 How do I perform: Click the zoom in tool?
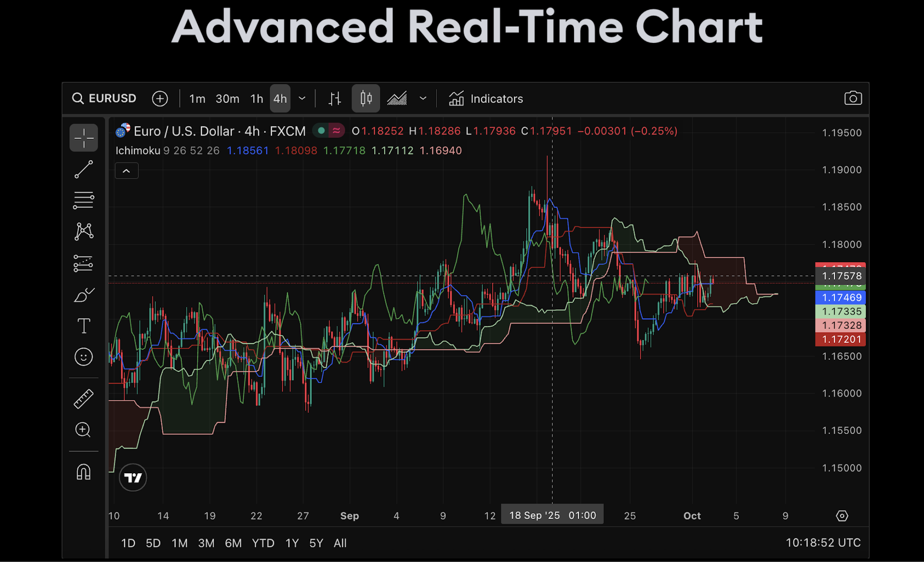pyautogui.click(x=84, y=430)
